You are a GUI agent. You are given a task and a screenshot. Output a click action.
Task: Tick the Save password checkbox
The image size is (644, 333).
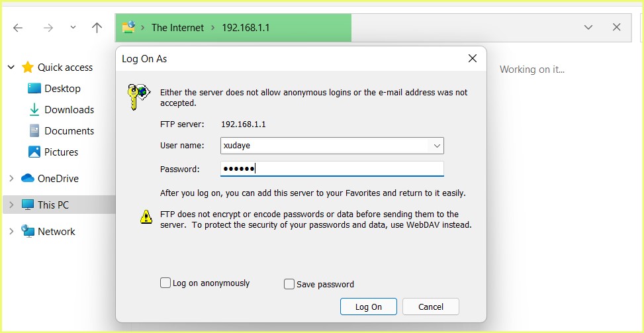point(289,284)
